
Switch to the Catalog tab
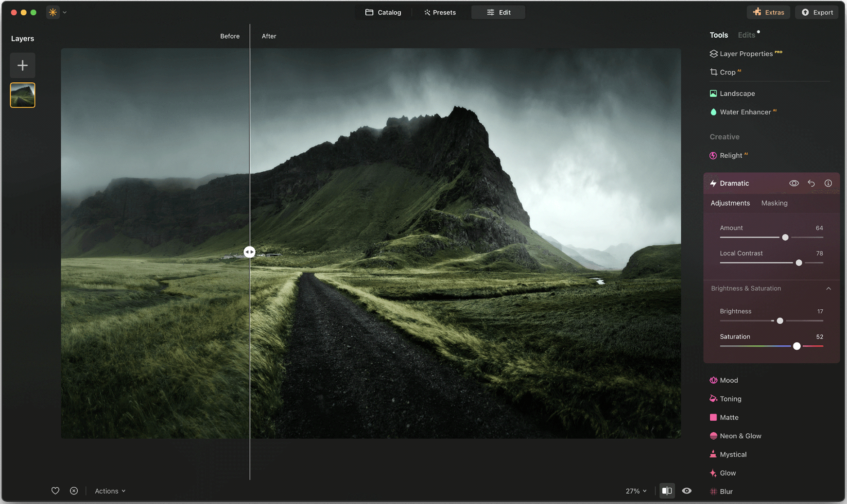[383, 12]
